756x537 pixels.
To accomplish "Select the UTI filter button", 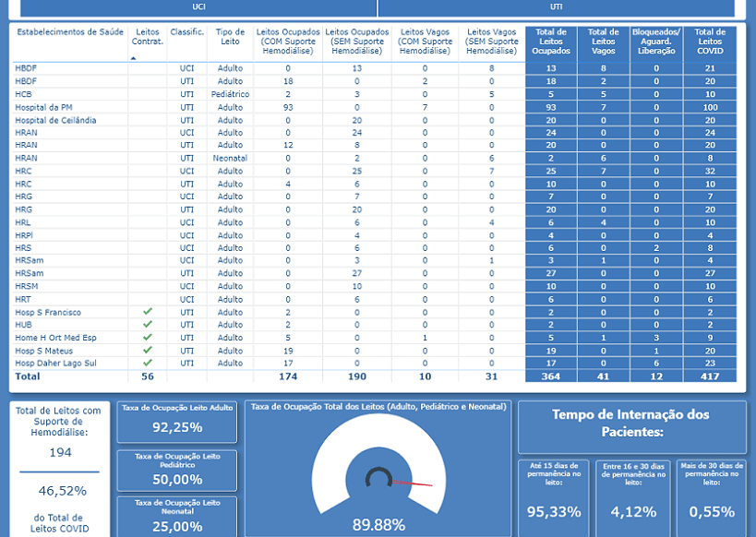I will click(556, 7).
